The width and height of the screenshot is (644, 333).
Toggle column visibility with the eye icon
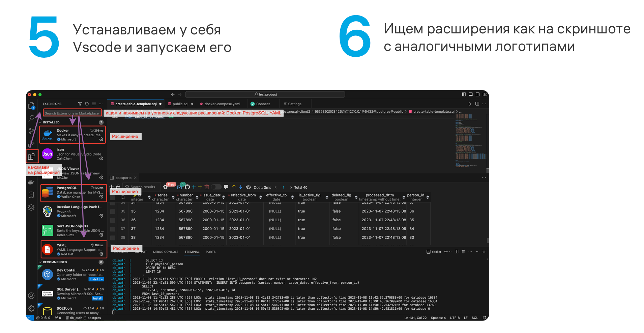point(248,187)
